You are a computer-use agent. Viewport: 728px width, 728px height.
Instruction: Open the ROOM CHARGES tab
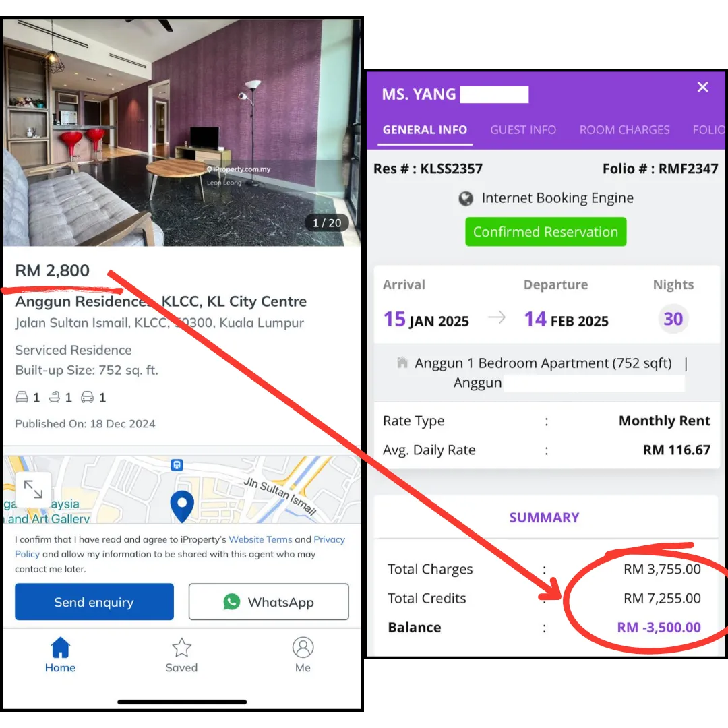point(624,130)
